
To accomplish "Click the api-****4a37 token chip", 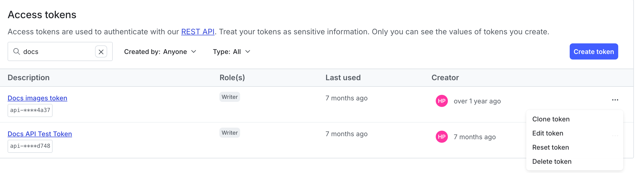I will pos(30,110).
